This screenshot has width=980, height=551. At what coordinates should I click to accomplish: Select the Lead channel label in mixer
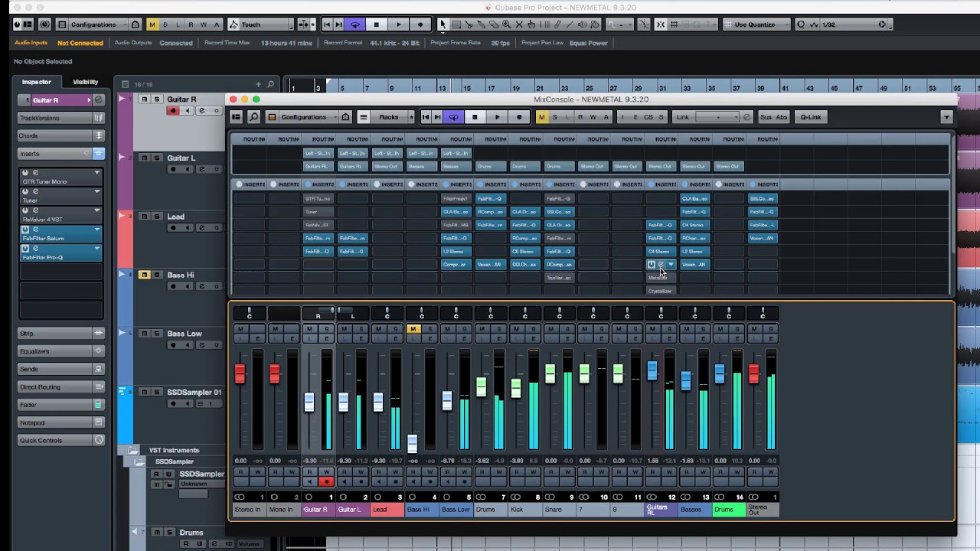tap(387, 510)
